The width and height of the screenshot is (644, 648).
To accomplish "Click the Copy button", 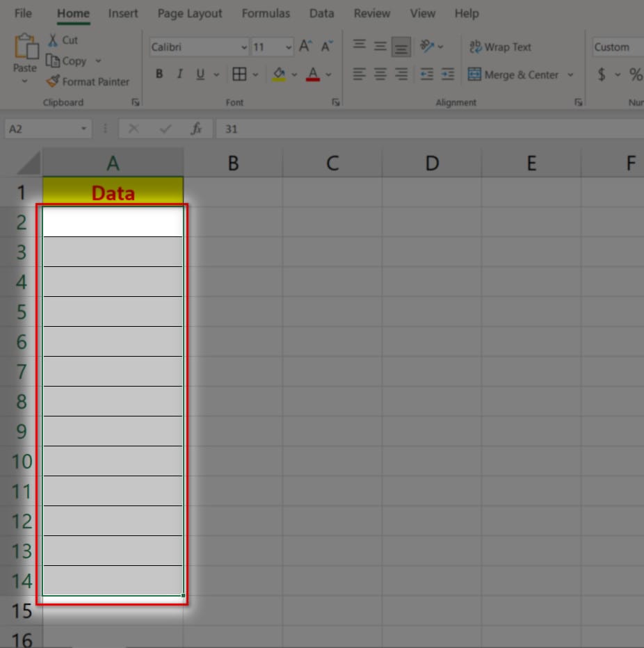I will coord(67,61).
